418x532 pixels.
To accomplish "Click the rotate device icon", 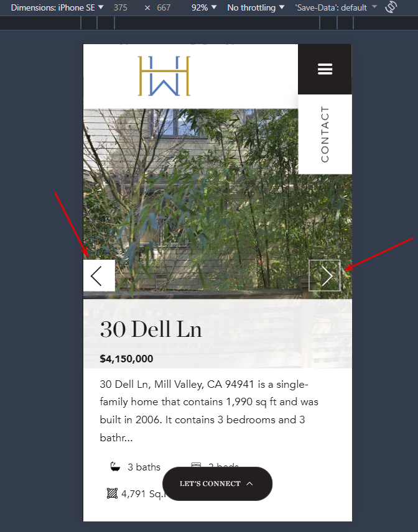I will (x=391, y=7).
